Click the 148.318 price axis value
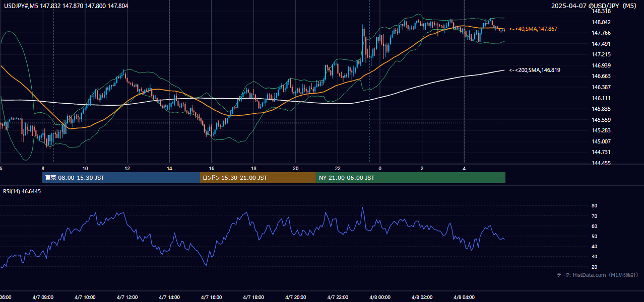 pos(601,11)
